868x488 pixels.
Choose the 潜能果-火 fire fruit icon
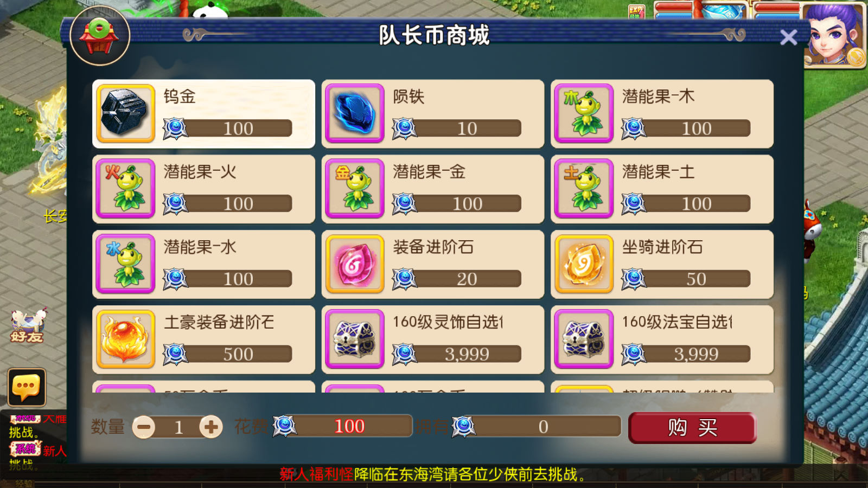(126, 189)
